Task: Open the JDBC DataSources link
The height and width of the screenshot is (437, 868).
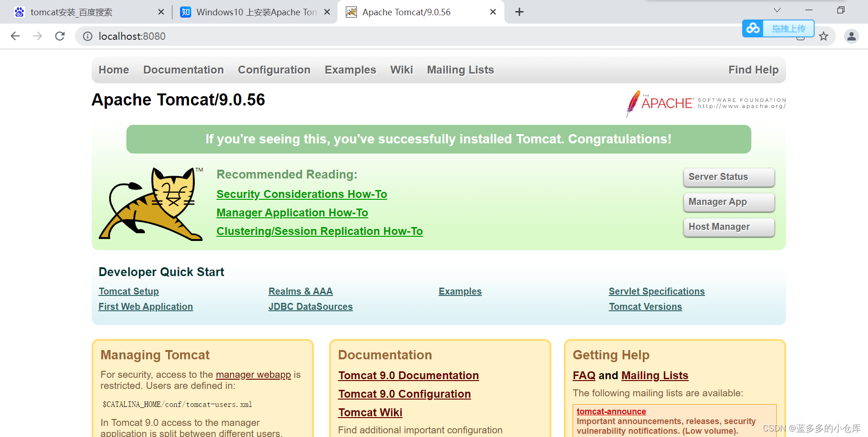Action: tap(311, 307)
